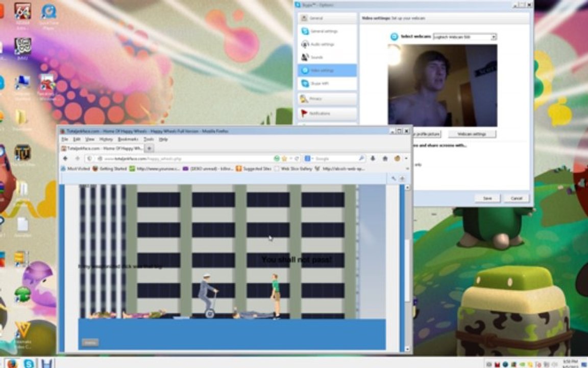
Task: Launch Firefox from the taskbar
Action: pyautogui.click(x=12, y=363)
